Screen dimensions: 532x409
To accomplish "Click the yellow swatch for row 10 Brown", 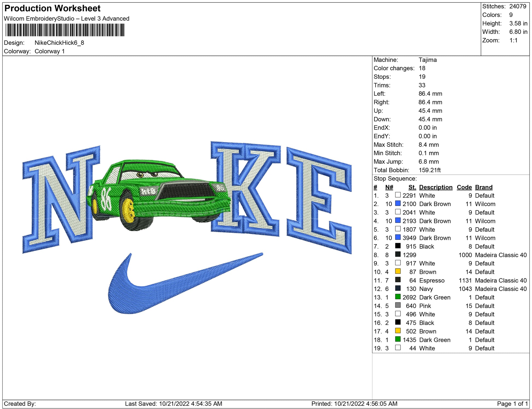I will (398, 271).
